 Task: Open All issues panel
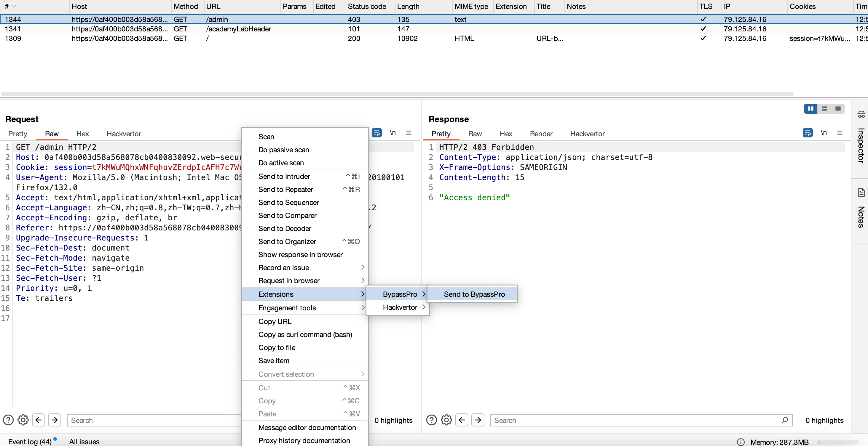pyautogui.click(x=84, y=442)
